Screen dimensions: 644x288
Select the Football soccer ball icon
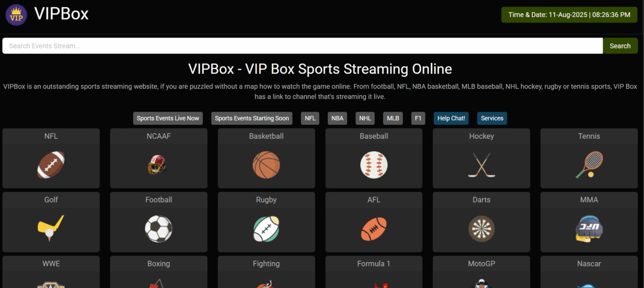pos(158,228)
